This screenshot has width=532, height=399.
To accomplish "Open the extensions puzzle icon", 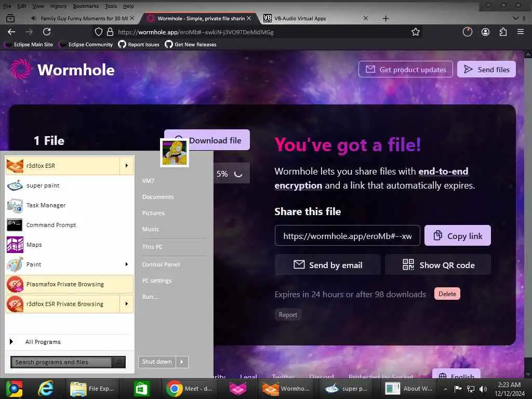I will pyautogui.click(x=503, y=32).
